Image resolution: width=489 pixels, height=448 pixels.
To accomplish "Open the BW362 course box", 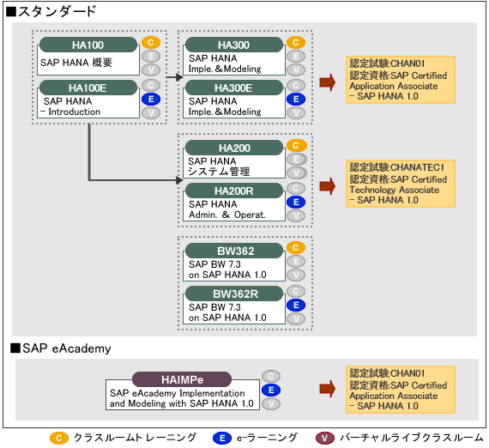I will (x=234, y=262).
